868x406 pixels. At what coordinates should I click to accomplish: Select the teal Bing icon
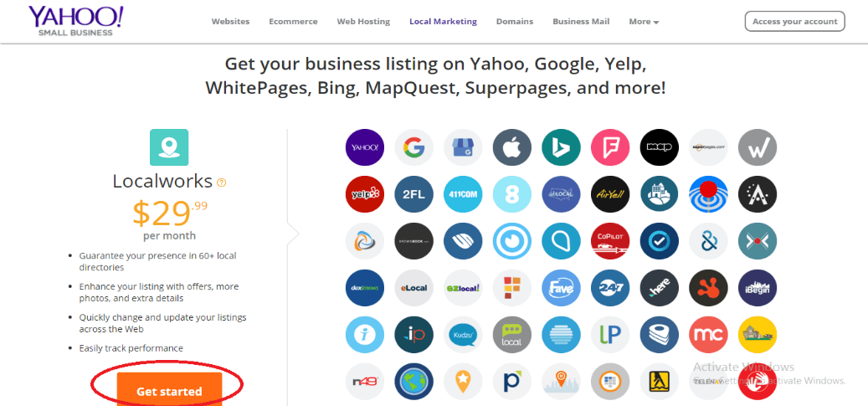pyautogui.click(x=562, y=147)
